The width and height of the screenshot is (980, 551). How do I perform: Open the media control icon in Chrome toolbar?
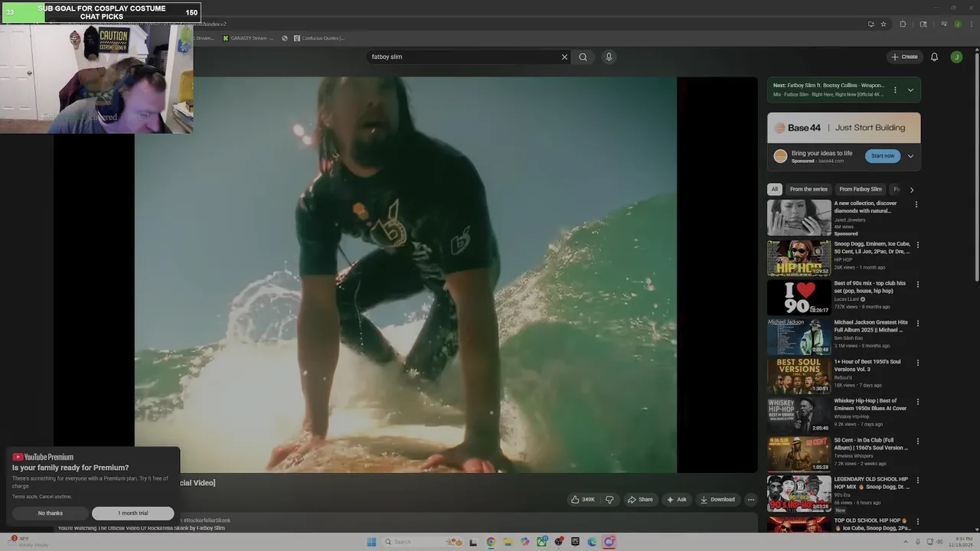pyautogui.click(x=943, y=24)
